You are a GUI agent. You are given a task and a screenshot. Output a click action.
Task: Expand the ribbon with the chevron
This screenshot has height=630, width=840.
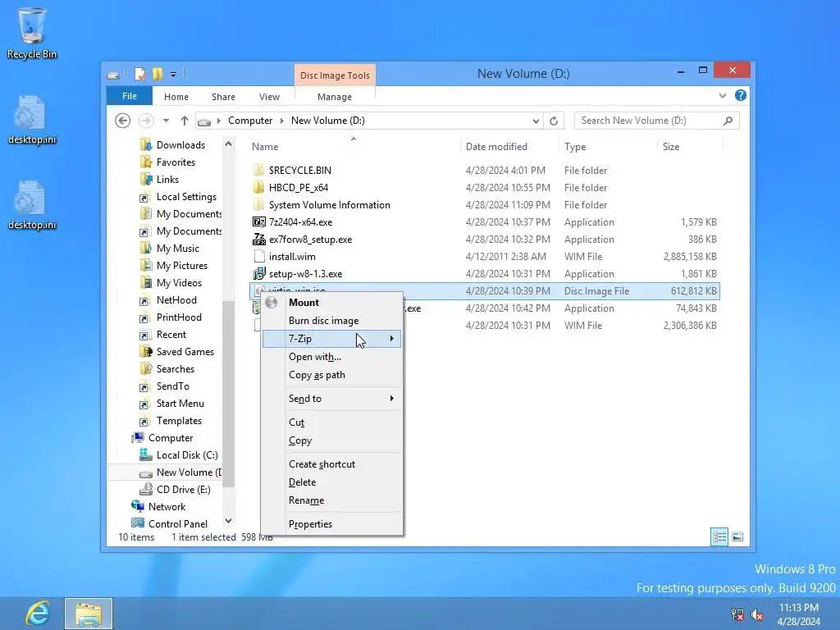coord(723,96)
